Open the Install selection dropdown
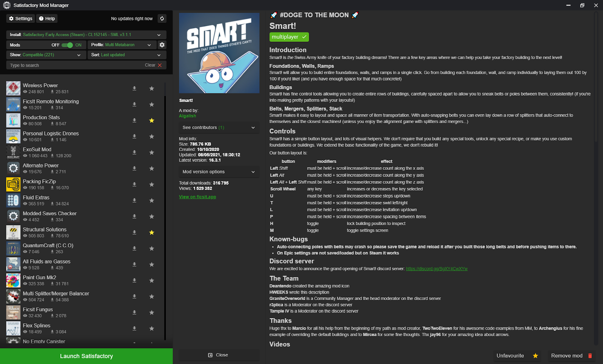The height and width of the screenshot is (364, 603). point(86,35)
